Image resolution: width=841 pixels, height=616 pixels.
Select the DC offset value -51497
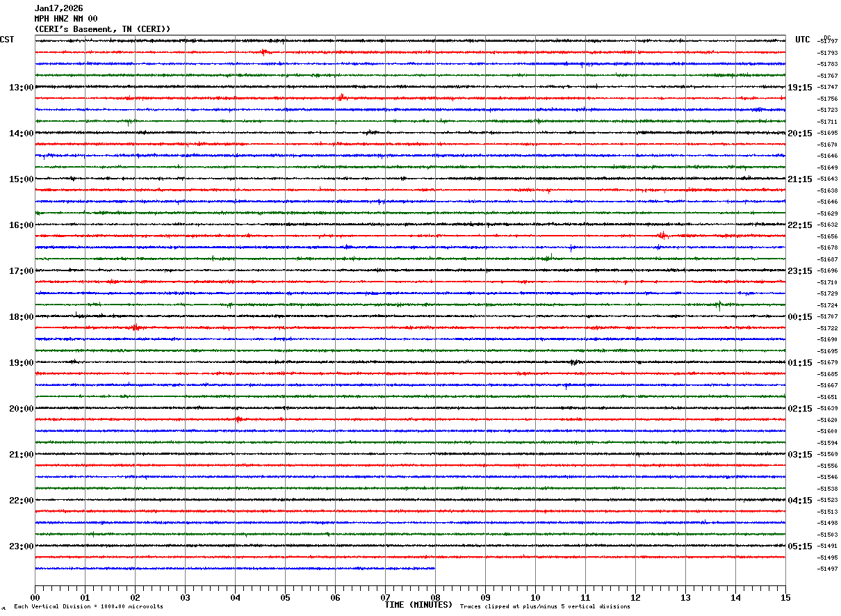tap(828, 569)
